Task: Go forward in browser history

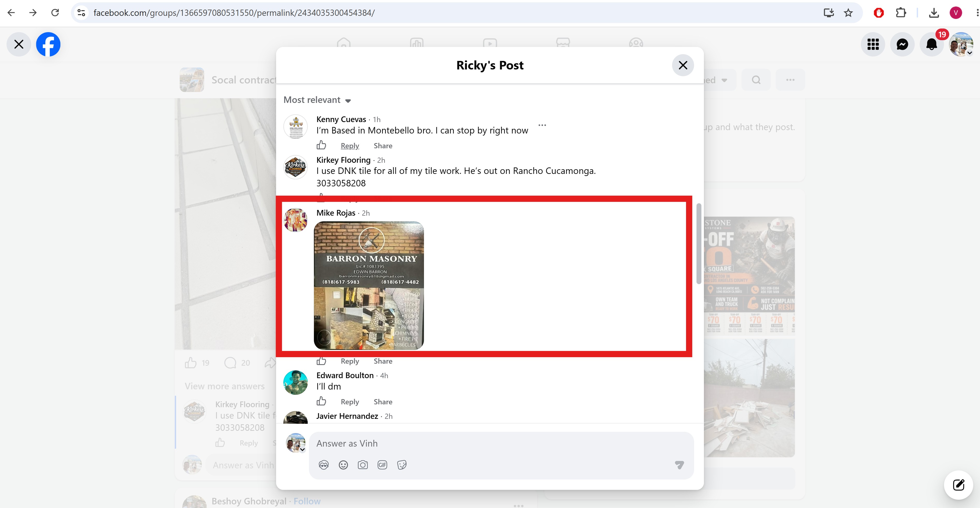Action: tap(33, 12)
